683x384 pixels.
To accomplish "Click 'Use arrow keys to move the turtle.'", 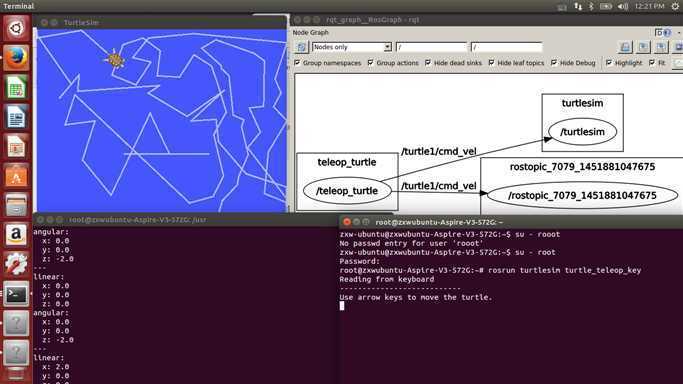I will (416, 297).
